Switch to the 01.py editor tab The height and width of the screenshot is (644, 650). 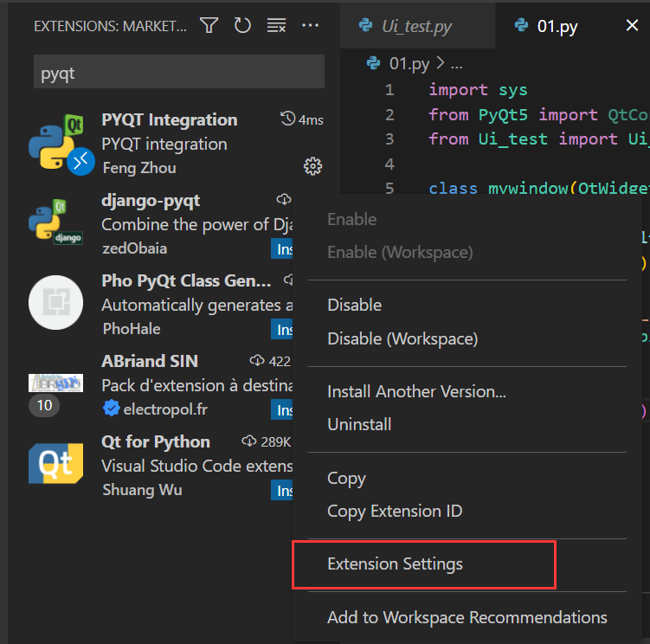pos(557,26)
